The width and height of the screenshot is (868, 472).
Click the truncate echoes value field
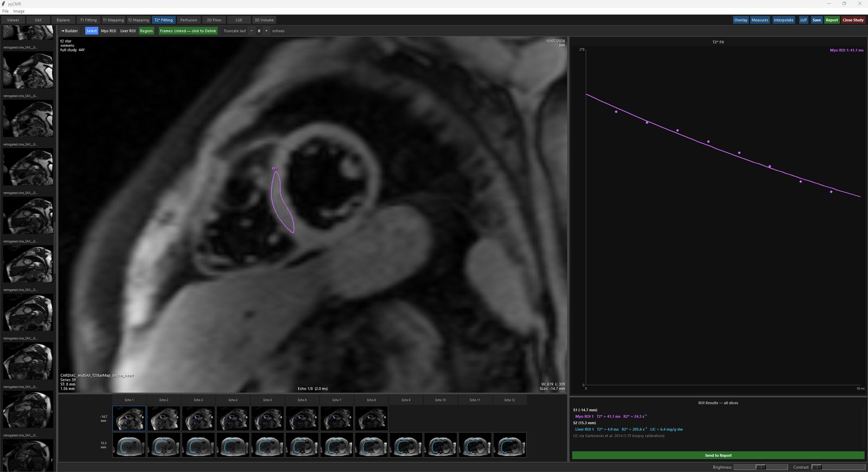[x=259, y=31]
